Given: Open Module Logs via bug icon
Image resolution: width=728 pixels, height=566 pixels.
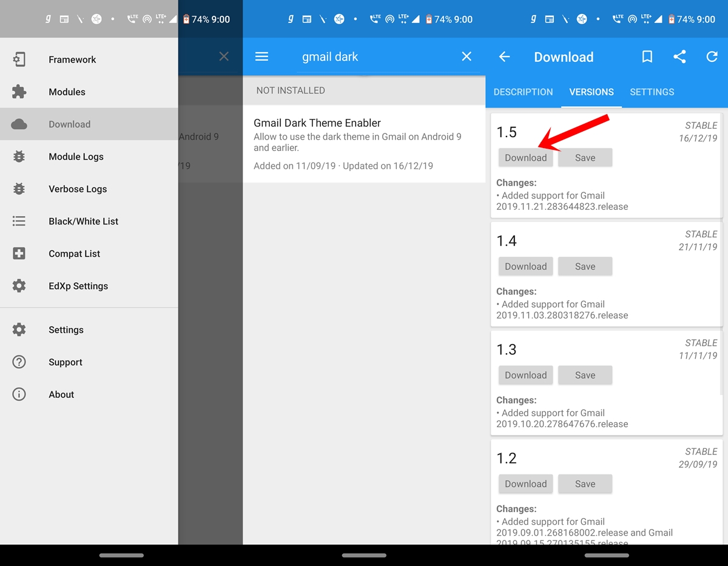Looking at the screenshot, I should pos(19,157).
